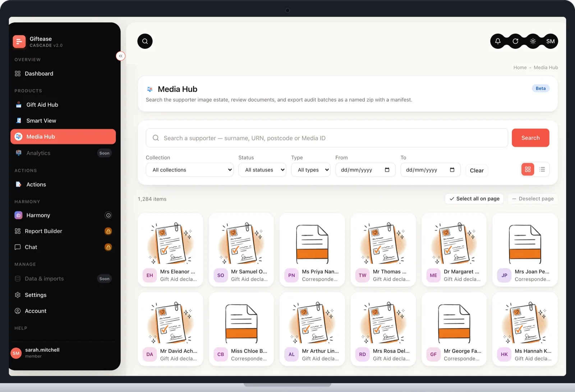Viewport: 575px width, 392px height.
Task: Open the All statuses dropdown
Action: (x=262, y=170)
